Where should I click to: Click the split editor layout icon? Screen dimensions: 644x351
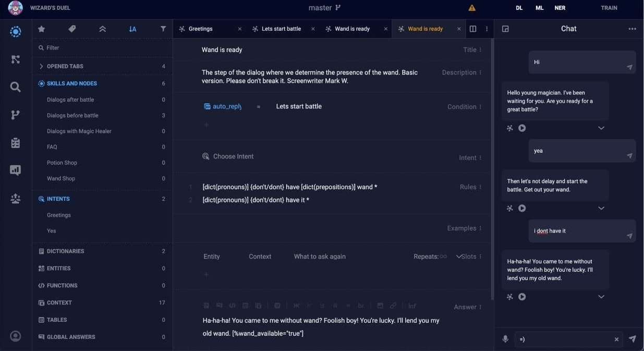coord(473,29)
